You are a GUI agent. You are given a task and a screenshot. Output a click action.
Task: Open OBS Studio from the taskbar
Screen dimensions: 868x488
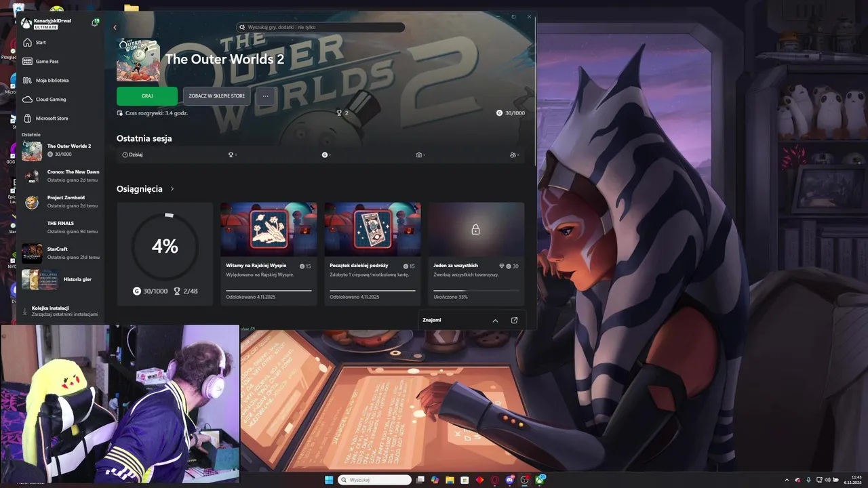[524, 480]
